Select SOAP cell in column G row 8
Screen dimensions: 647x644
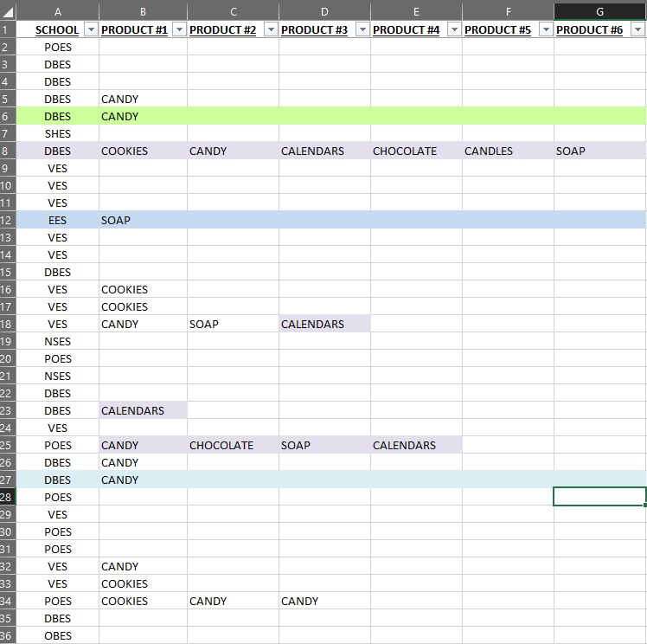[x=600, y=151]
